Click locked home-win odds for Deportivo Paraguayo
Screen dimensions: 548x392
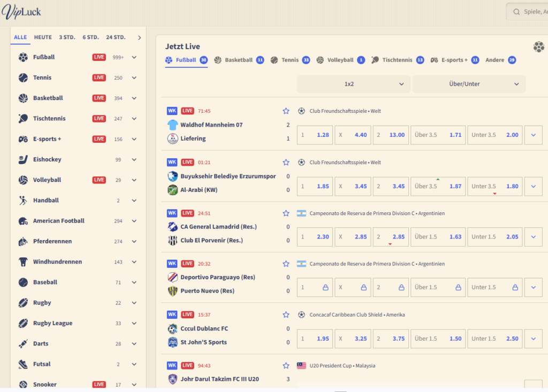tap(315, 288)
